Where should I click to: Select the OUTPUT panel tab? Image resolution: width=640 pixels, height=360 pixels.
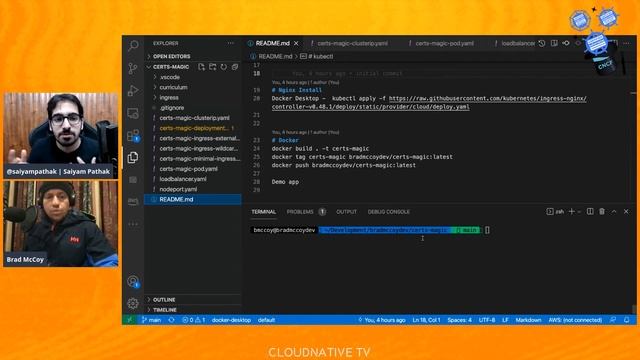point(346,212)
